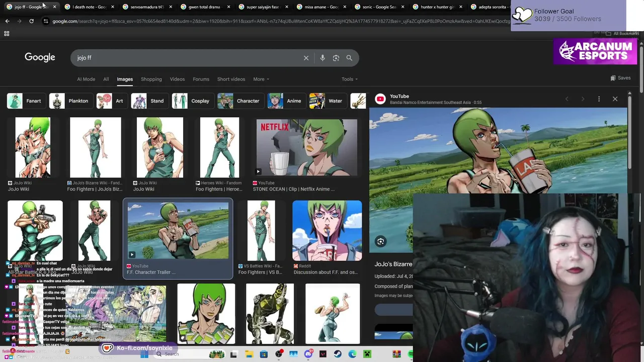Start voice search with the microphone icon
644x362 pixels.
pos(323,58)
